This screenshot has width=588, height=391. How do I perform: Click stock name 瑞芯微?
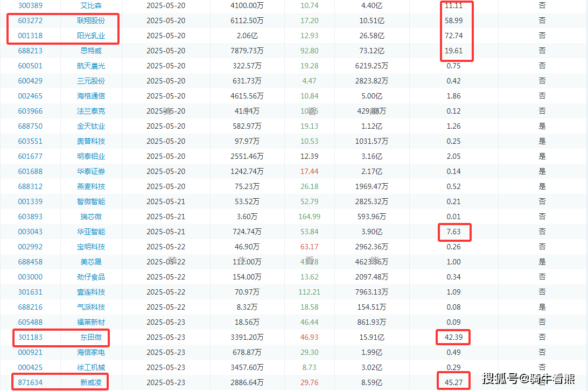click(91, 217)
